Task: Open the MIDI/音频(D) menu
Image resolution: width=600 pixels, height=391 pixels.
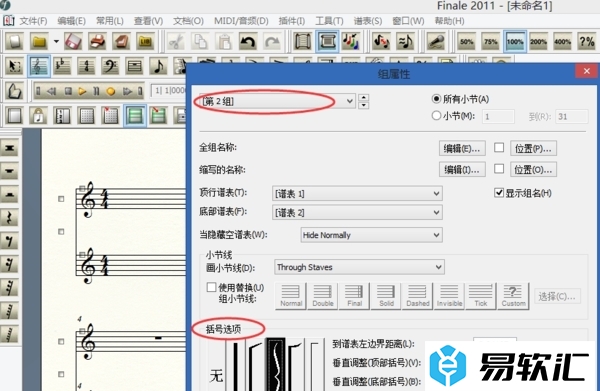Action: [241, 21]
